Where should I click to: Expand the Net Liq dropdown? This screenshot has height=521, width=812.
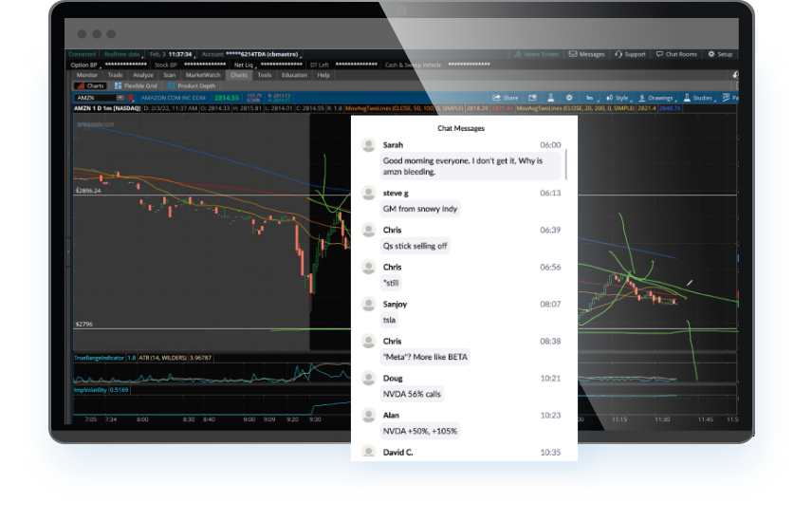pos(245,65)
